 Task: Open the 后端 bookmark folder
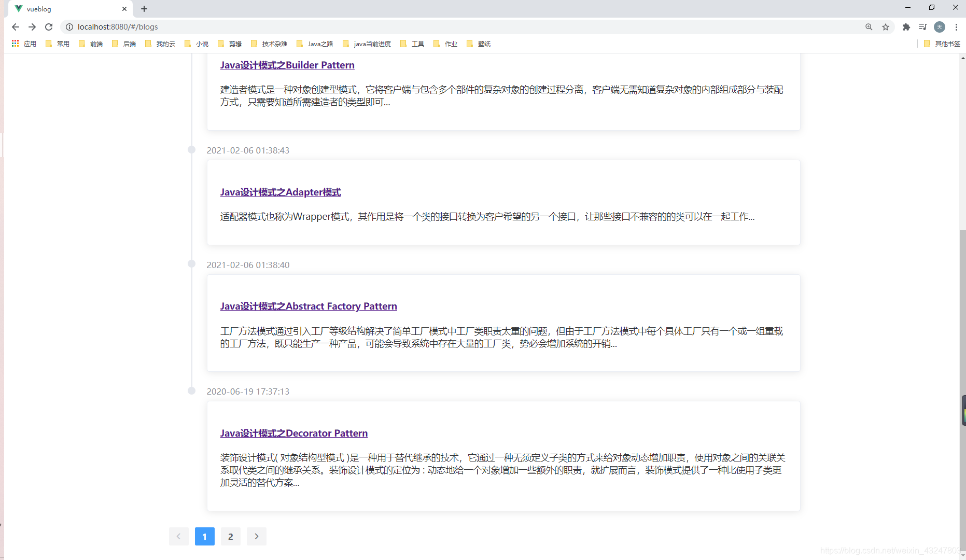pyautogui.click(x=124, y=44)
